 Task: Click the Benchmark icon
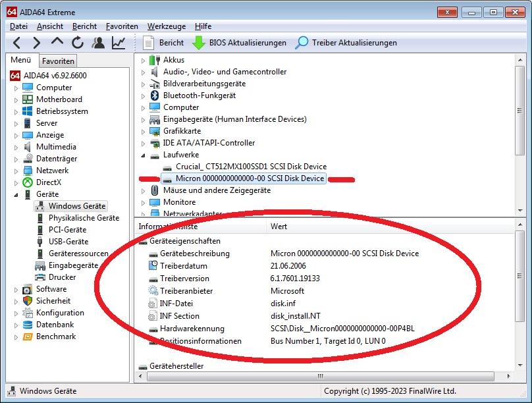(28, 337)
